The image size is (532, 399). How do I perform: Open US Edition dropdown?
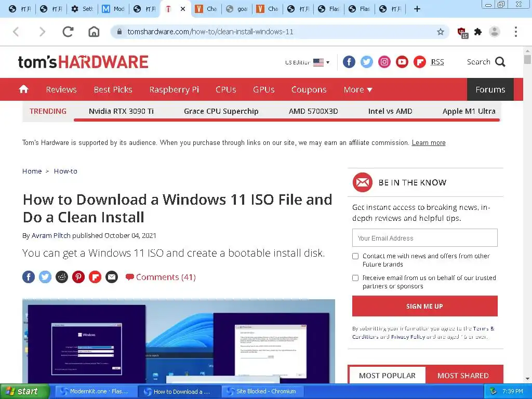[308, 62]
